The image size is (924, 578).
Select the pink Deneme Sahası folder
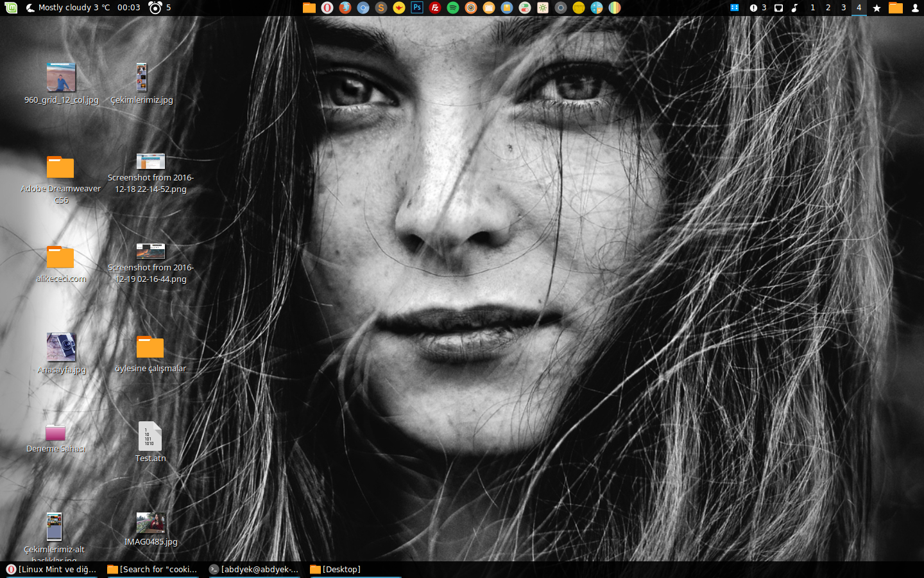click(56, 438)
